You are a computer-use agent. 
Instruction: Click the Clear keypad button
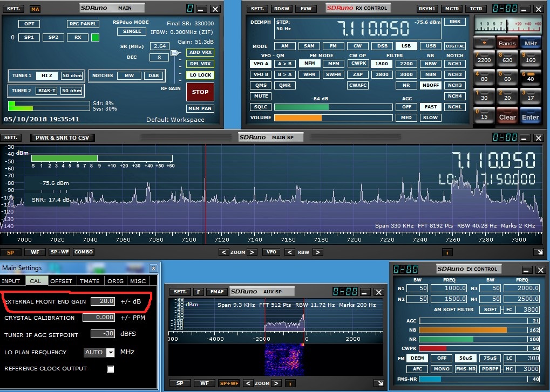point(507,115)
